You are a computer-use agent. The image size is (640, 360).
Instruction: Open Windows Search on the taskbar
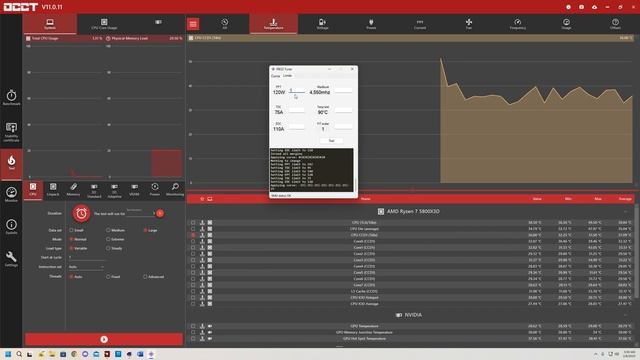click(x=19, y=354)
